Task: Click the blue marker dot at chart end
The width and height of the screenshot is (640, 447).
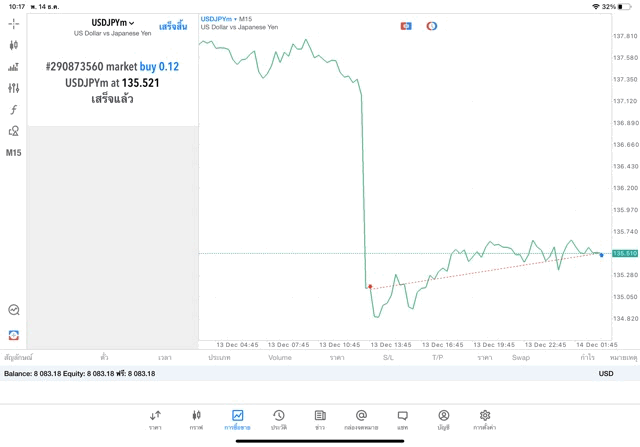Action: [x=601, y=255]
